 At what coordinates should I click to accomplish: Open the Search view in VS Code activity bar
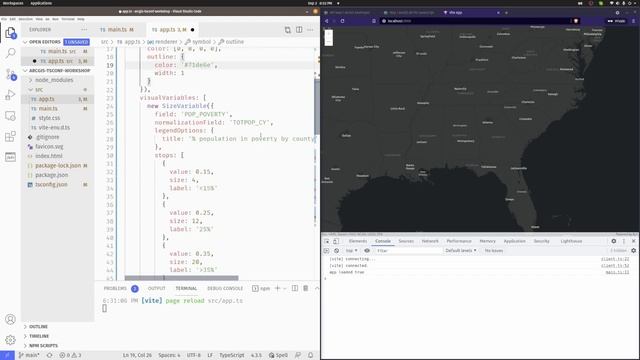tap(11, 53)
